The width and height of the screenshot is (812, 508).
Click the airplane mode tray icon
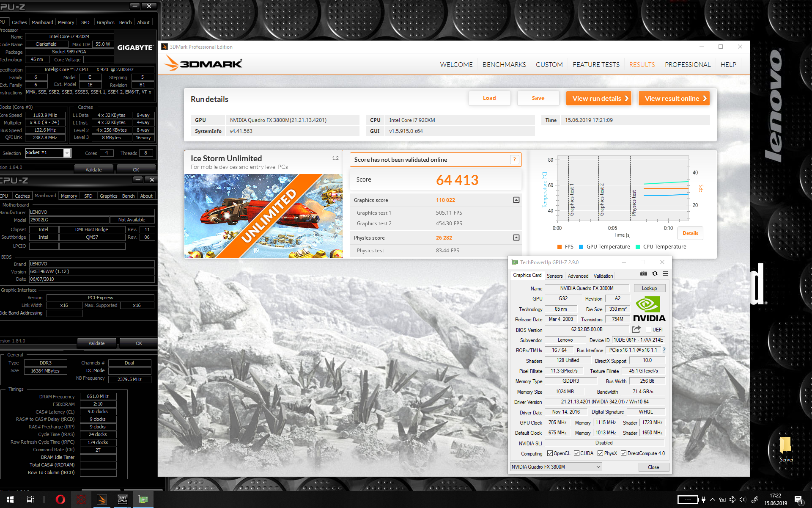click(x=732, y=500)
